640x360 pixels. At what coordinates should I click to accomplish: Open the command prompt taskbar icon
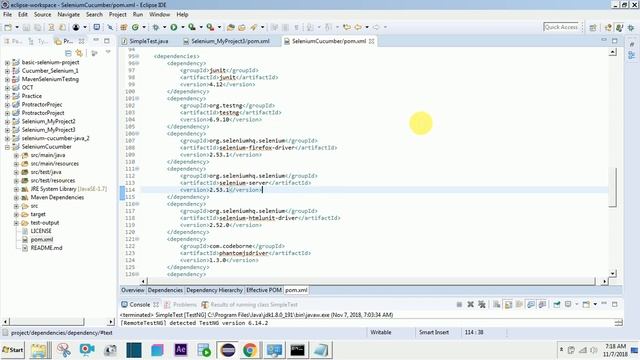297,350
